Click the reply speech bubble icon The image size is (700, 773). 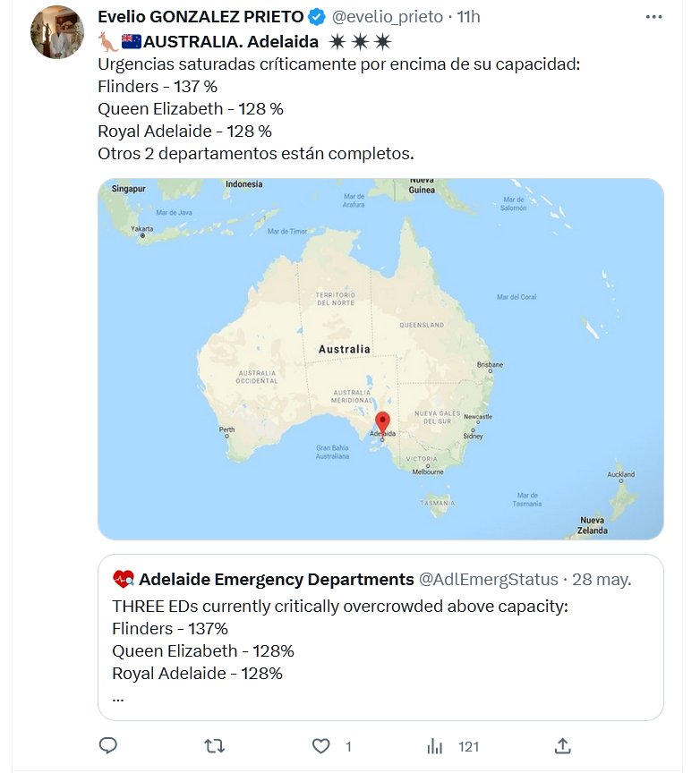(x=108, y=745)
